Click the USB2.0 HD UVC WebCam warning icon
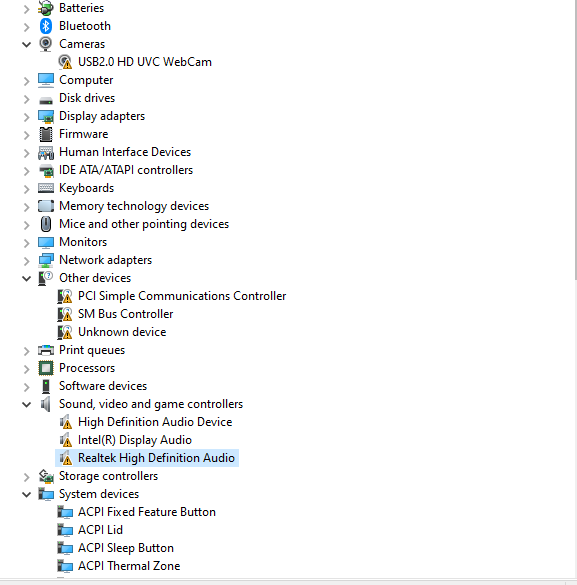Screen dimensions: 577x585 point(65,62)
